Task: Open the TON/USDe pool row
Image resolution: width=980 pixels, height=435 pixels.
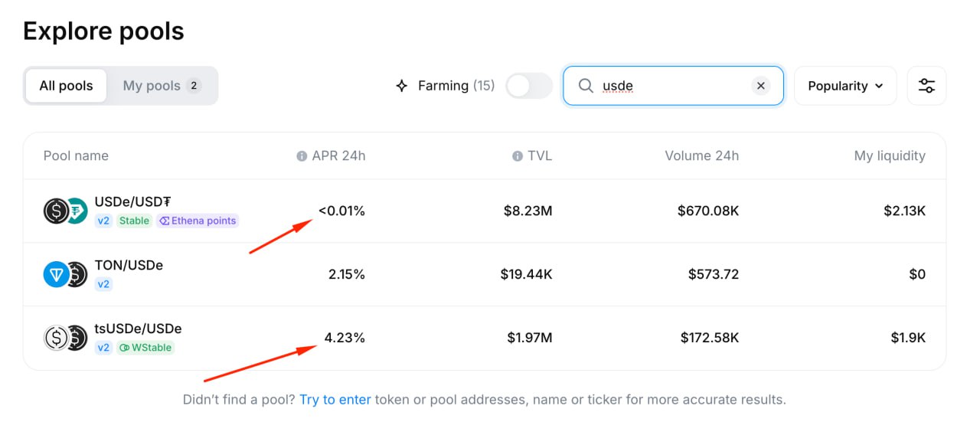Action: tap(485, 274)
